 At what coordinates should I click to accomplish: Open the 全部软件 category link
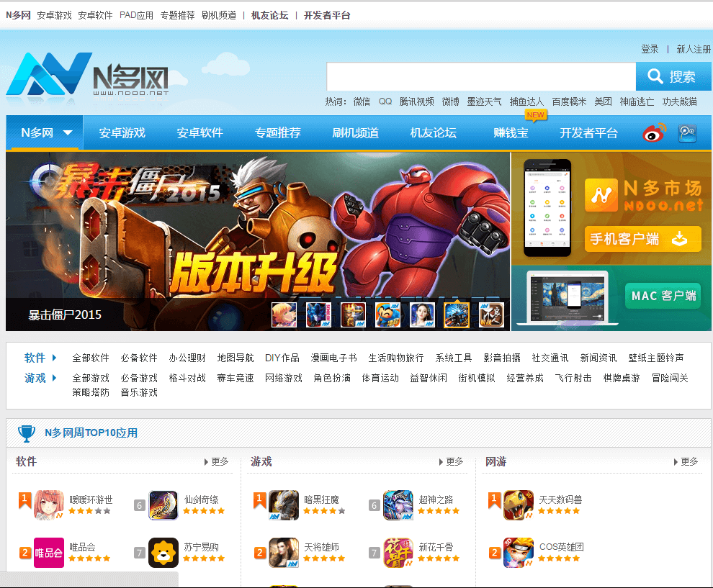91,358
